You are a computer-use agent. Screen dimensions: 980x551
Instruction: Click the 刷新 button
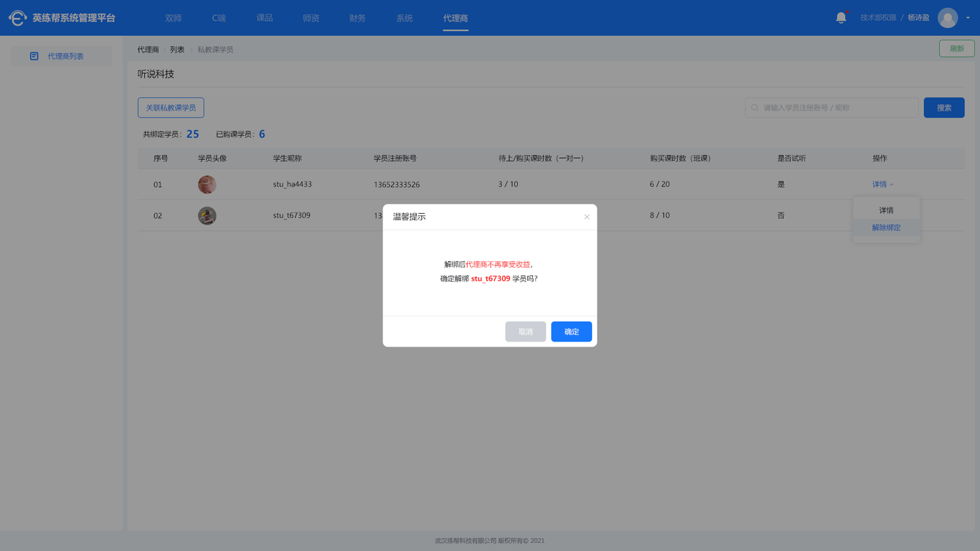tap(956, 49)
